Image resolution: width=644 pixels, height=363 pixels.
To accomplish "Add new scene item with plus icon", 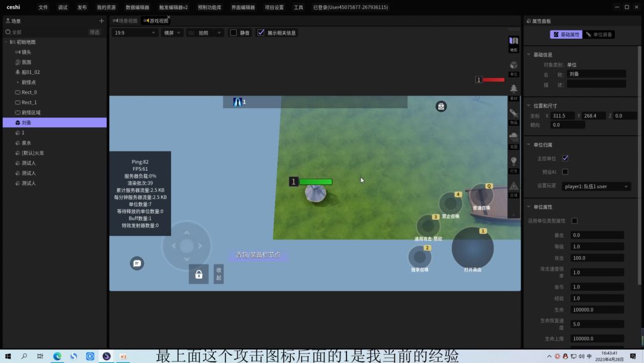I will 101,21.
